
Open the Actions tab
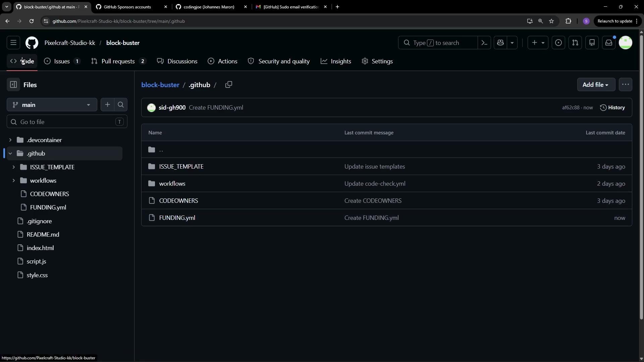(x=223, y=61)
